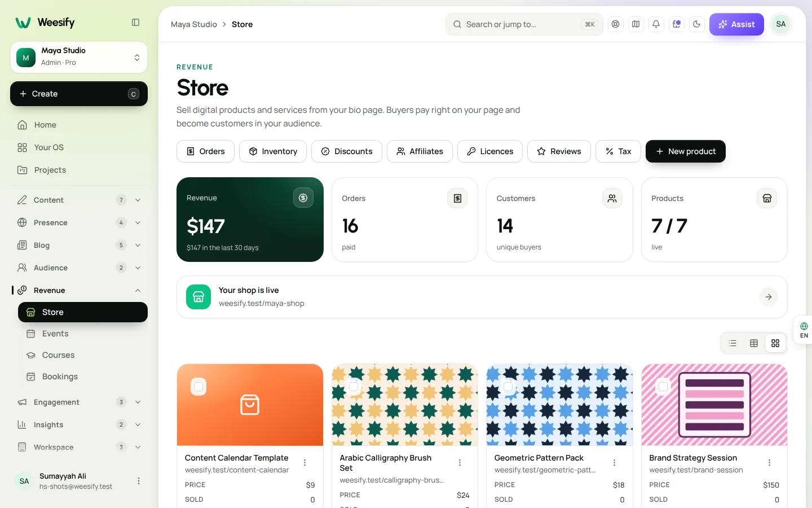812x508 pixels.
Task: Open the EN language selector
Action: [x=804, y=330]
